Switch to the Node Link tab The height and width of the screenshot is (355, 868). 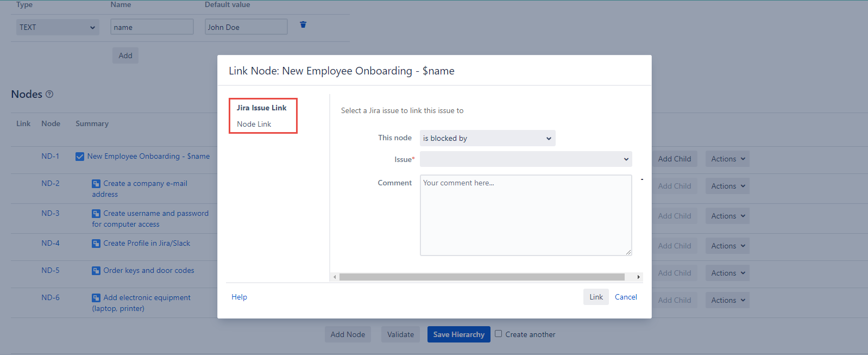pos(254,124)
